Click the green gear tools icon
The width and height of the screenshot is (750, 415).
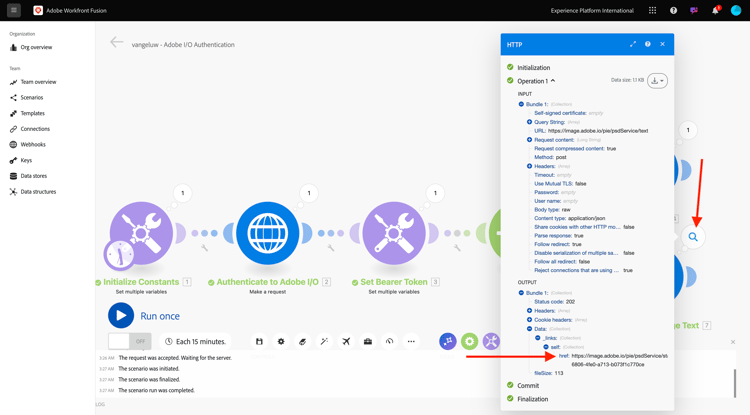(469, 341)
